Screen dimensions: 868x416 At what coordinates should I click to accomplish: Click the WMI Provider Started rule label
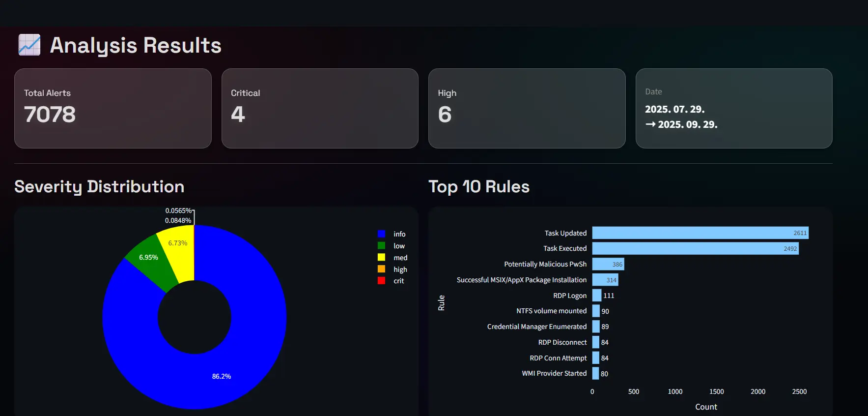(554, 373)
